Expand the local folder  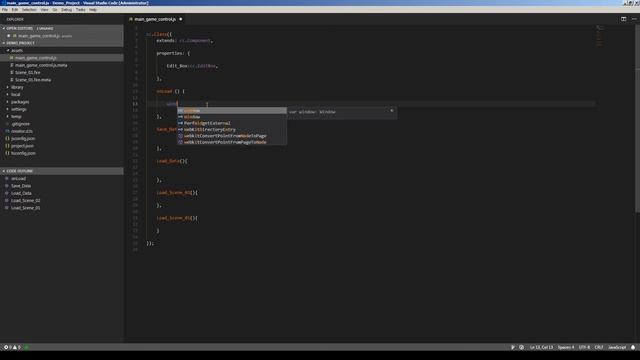62,95
